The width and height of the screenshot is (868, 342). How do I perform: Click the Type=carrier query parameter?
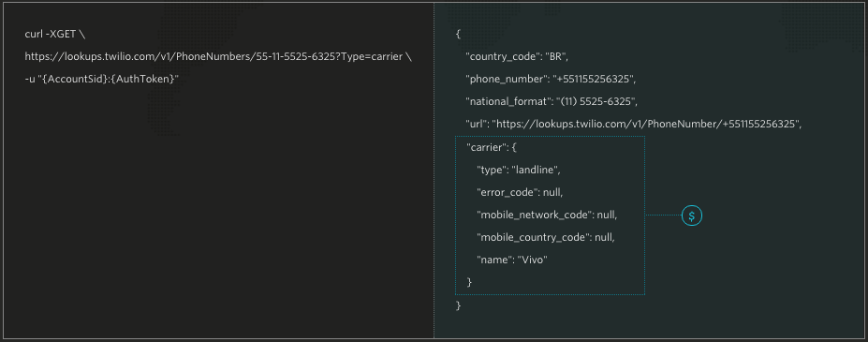[x=372, y=56]
